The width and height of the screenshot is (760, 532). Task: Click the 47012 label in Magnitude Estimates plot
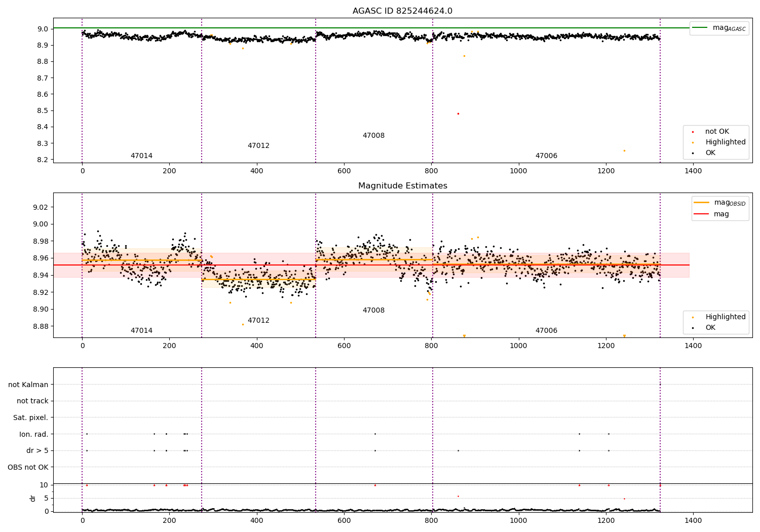258,321
